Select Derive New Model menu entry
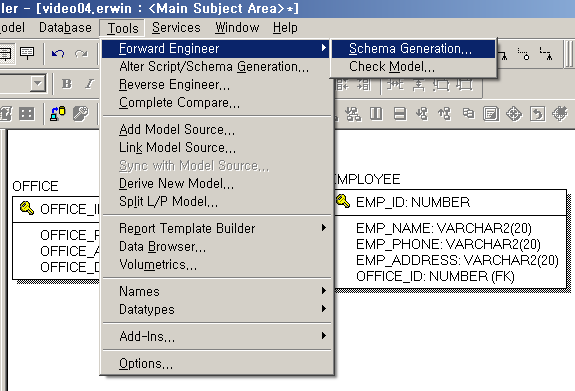Screen dimensions: 575x391 click(217, 183)
